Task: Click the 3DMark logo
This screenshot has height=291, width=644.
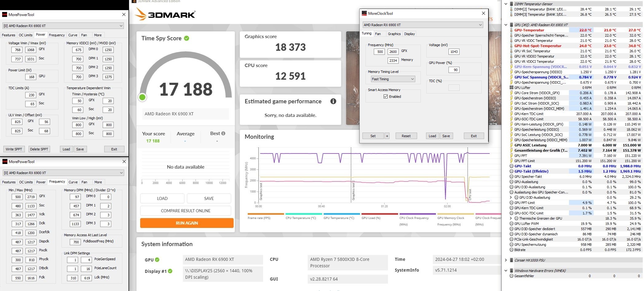Action: 165,14
